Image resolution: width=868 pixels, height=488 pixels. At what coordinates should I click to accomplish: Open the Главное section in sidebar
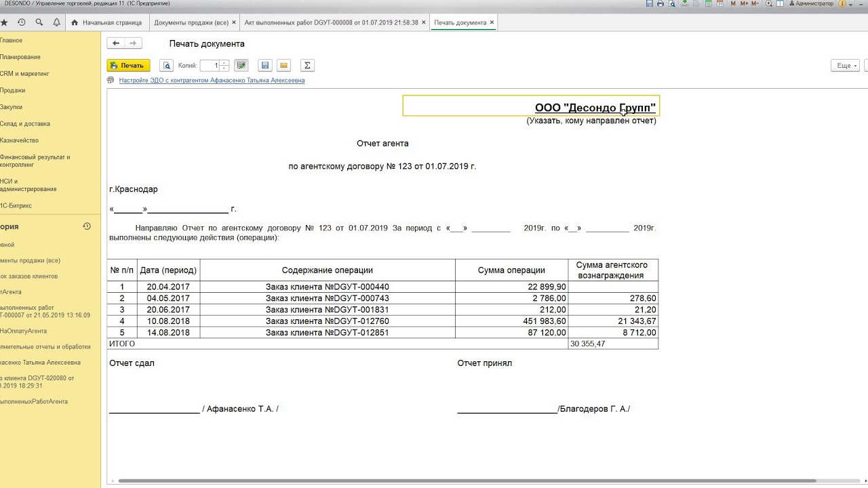[11, 41]
